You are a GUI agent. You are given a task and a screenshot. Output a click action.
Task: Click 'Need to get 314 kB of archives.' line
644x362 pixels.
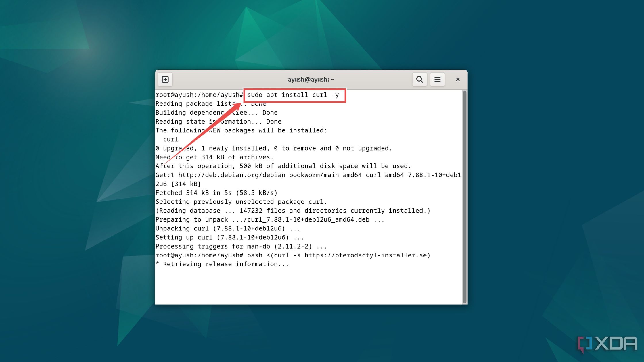click(x=214, y=157)
